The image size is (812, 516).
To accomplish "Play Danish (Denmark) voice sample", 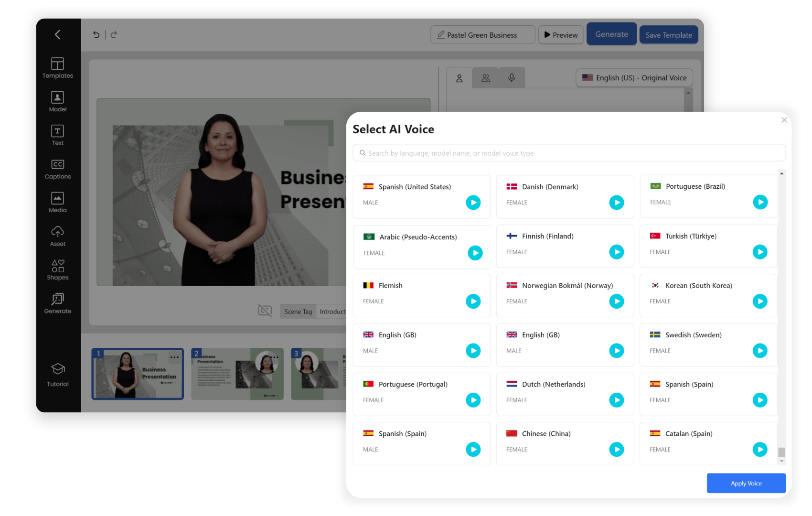I will pyautogui.click(x=617, y=203).
